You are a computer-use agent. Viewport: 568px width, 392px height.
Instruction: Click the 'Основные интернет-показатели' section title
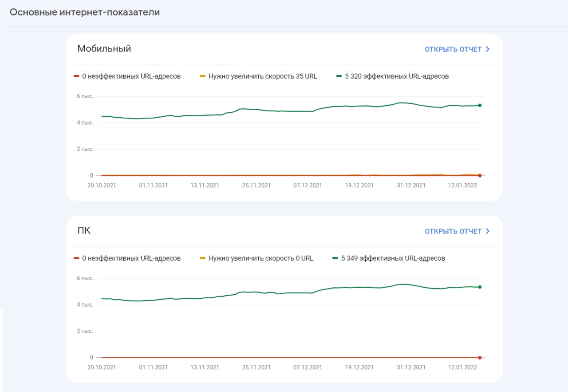[x=85, y=12]
